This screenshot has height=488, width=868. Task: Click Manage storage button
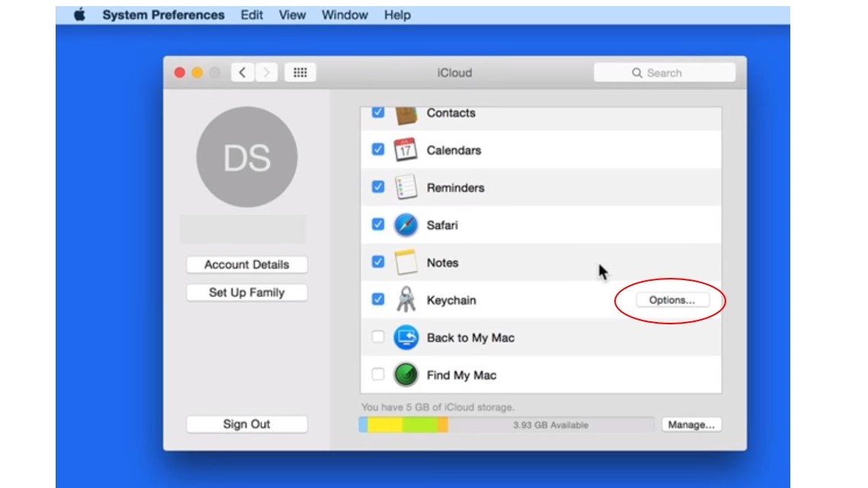[x=691, y=425]
